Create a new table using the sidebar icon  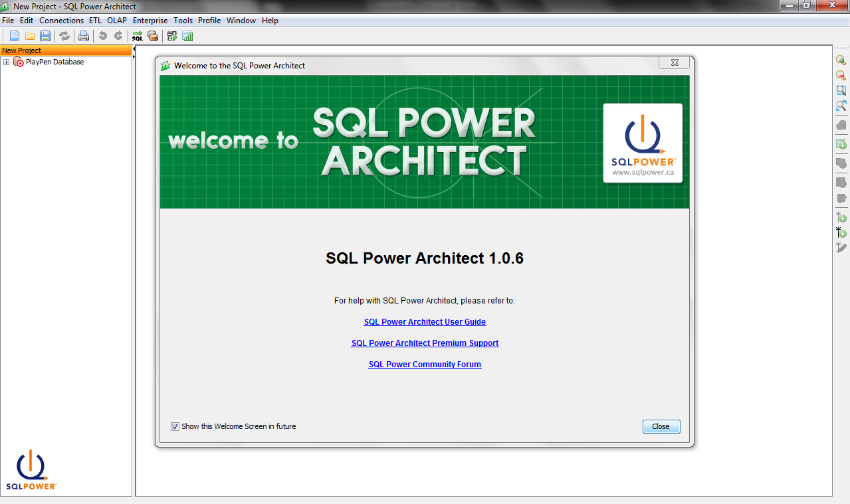841,144
